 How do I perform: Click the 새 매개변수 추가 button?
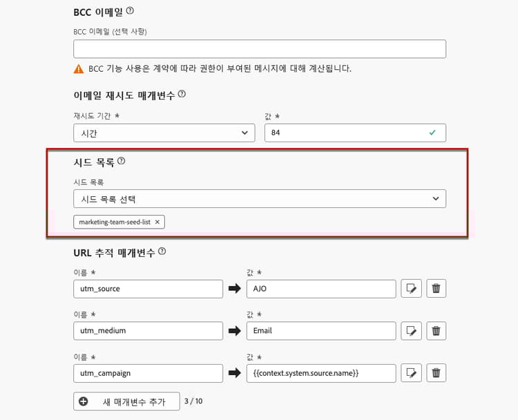coord(126,401)
